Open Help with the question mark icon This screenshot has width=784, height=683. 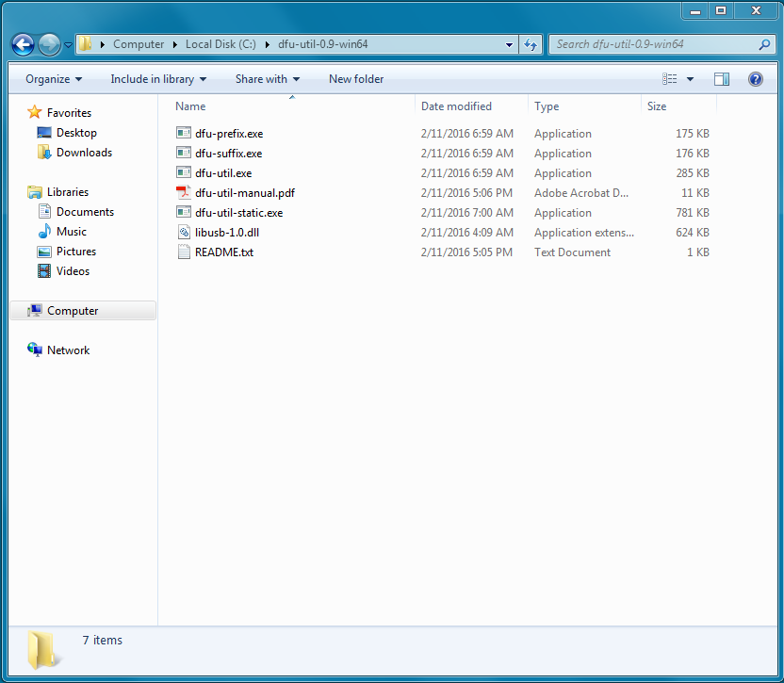click(x=756, y=79)
